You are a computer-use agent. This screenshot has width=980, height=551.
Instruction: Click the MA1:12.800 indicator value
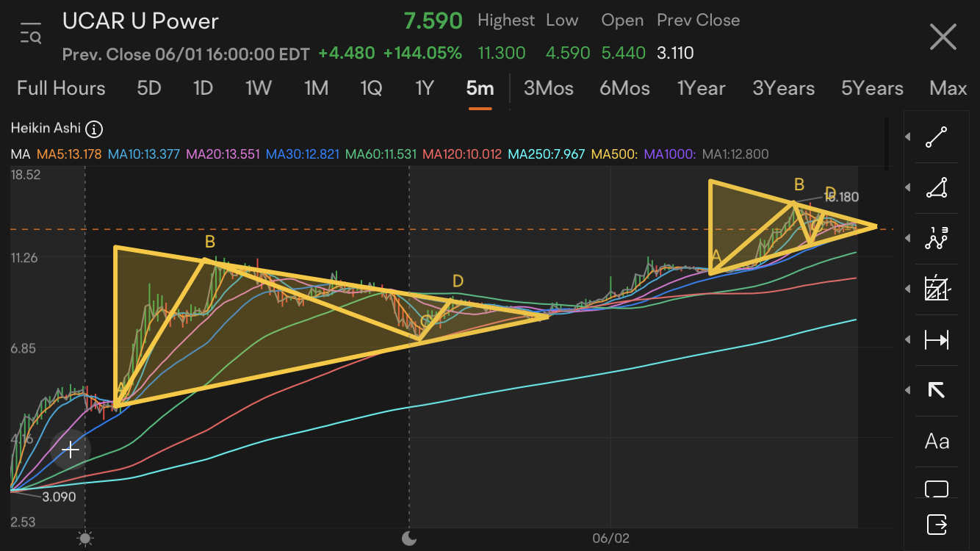(x=735, y=154)
